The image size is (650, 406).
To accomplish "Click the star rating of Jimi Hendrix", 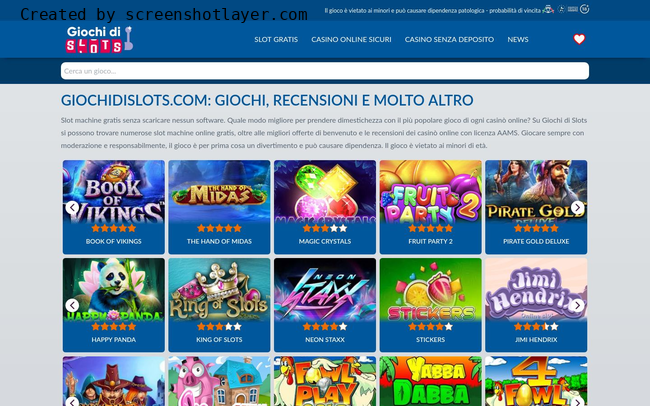I will (x=536, y=326).
